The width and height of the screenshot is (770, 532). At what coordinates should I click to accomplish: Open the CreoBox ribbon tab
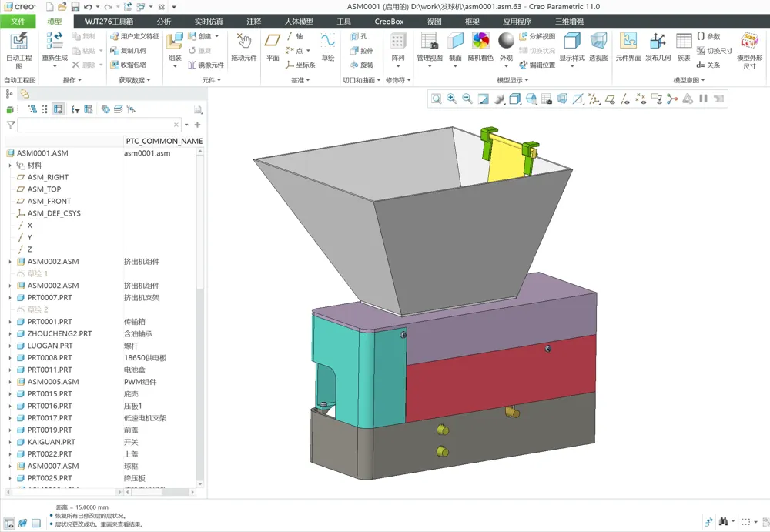[x=389, y=22]
